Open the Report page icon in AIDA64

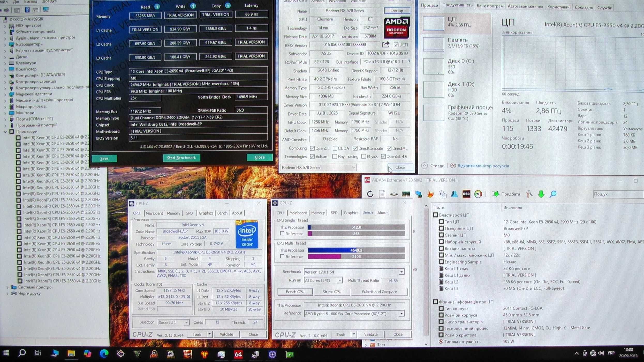(x=382, y=194)
